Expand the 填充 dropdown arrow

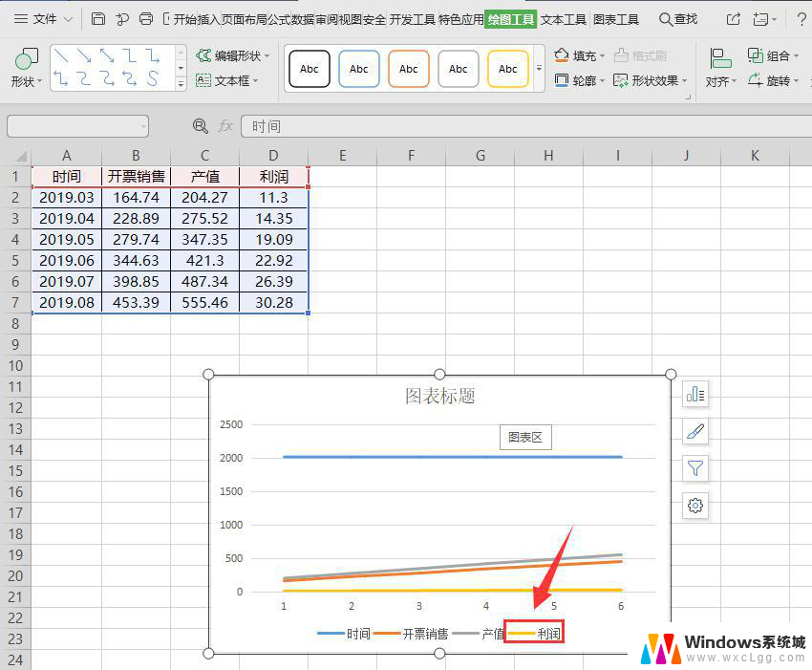[x=602, y=55]
